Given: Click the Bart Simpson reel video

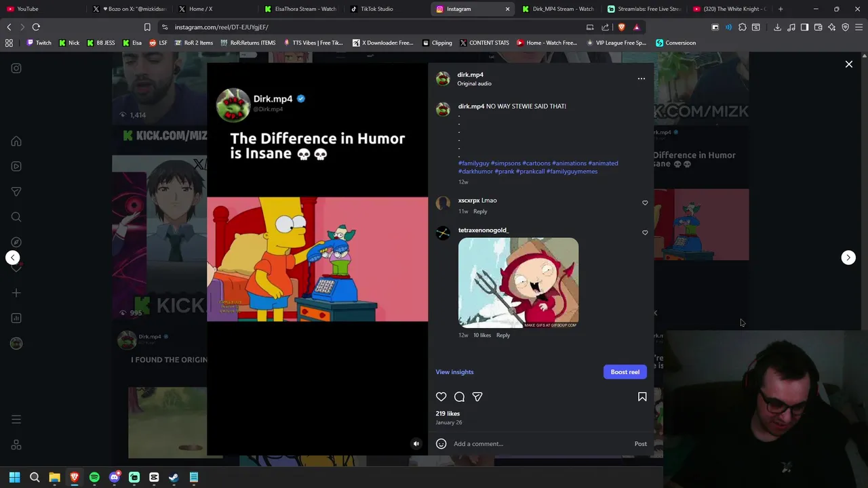Looking at the screenshot, I should point(317,260).
